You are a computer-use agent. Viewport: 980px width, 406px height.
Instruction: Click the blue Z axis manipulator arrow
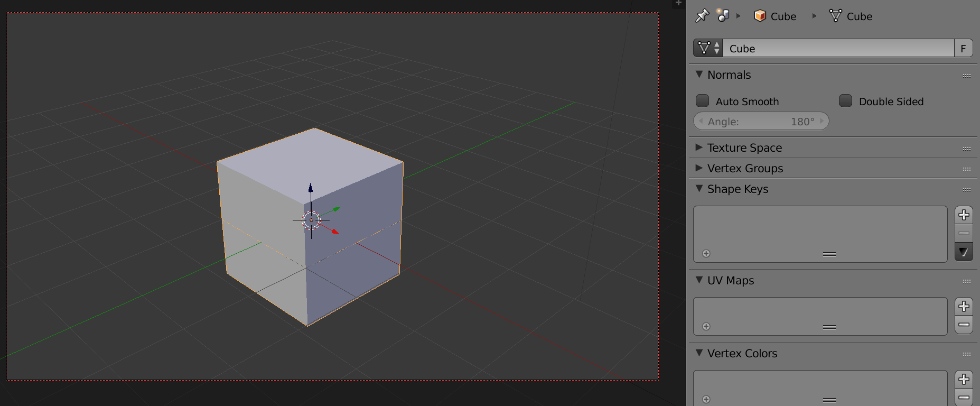(311, 189)
